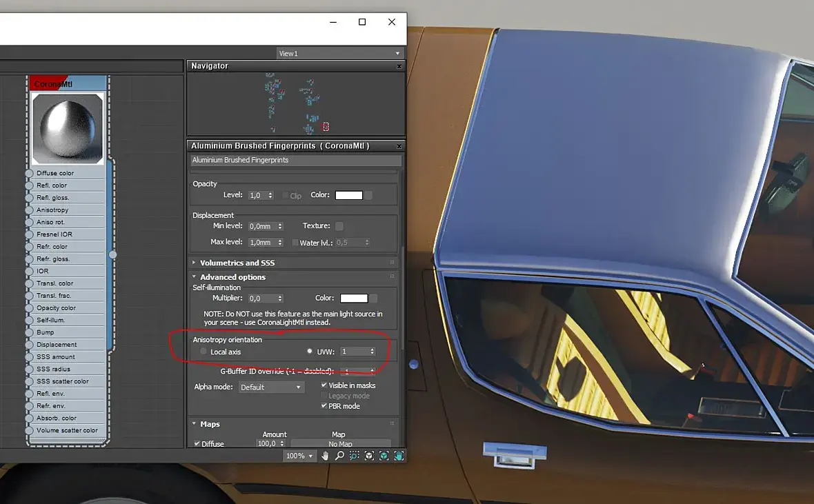Click the Min level displacement spinner

click(x=280, y=226)
